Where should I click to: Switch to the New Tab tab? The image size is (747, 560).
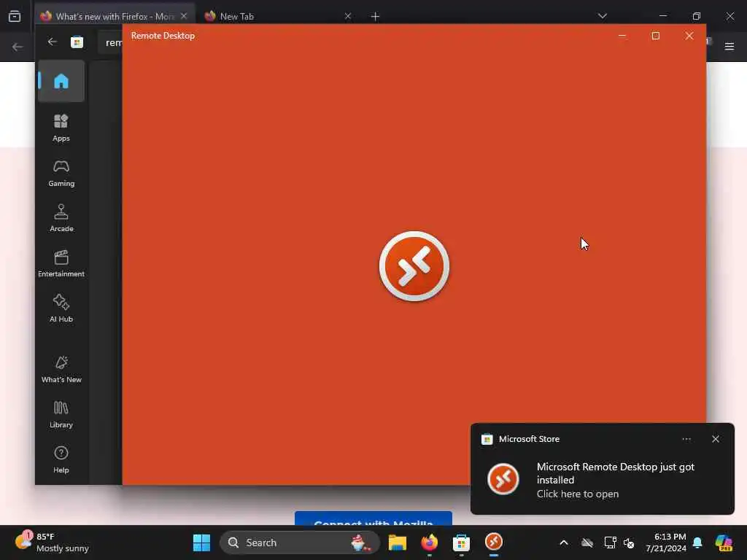(x=276, y=16)
